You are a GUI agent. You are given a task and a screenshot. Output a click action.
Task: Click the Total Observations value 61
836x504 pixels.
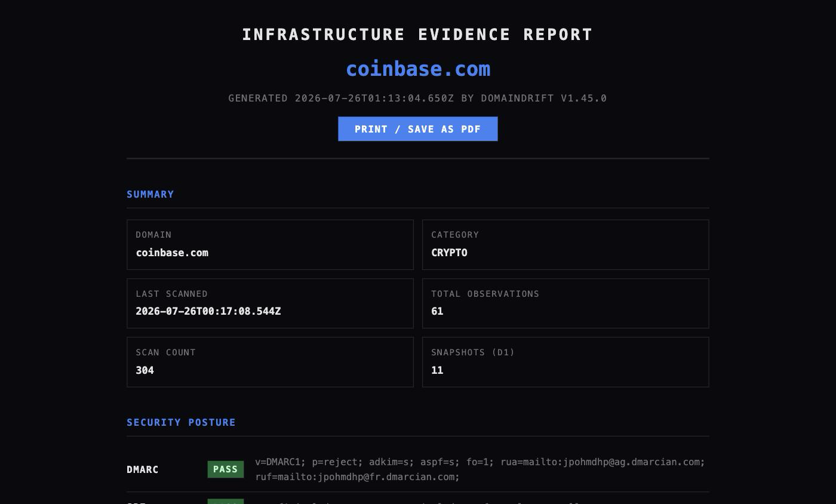tap(437, 311)
